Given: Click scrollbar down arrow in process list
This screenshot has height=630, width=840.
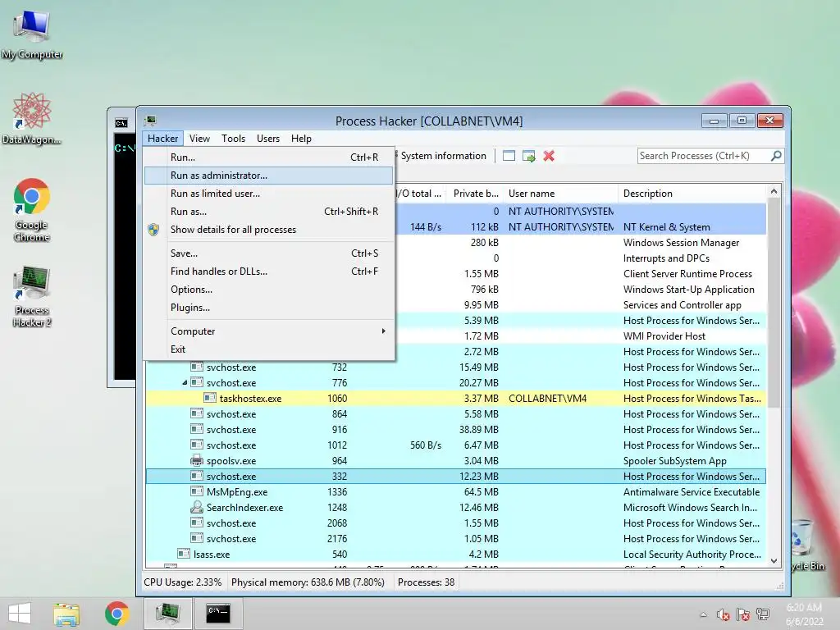Looking at the screenshot, I should coord(774,561).
